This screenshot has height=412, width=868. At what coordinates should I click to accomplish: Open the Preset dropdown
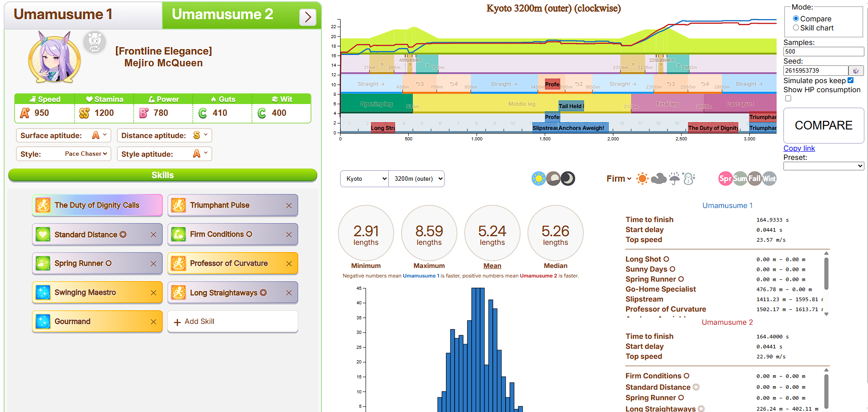click(x=823, y=166)
